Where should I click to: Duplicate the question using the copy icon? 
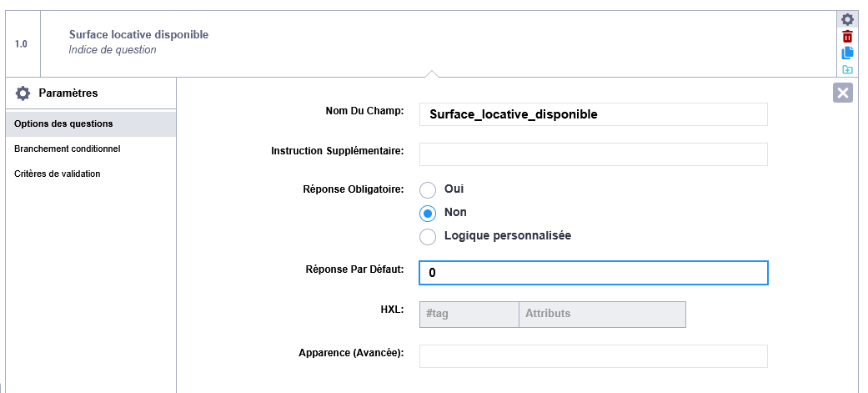pos(847,53)
